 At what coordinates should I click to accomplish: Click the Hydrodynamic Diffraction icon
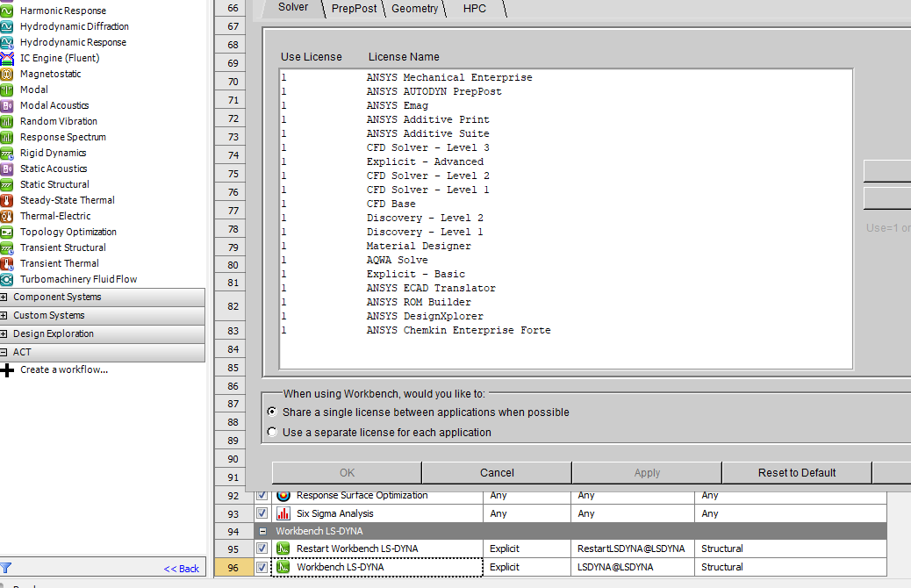click(6, 26)
